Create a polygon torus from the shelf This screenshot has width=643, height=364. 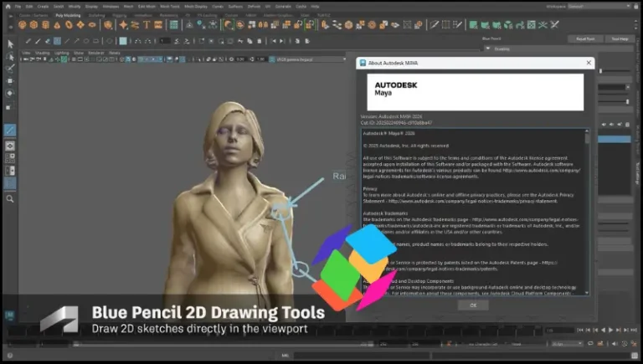(69, 25)
